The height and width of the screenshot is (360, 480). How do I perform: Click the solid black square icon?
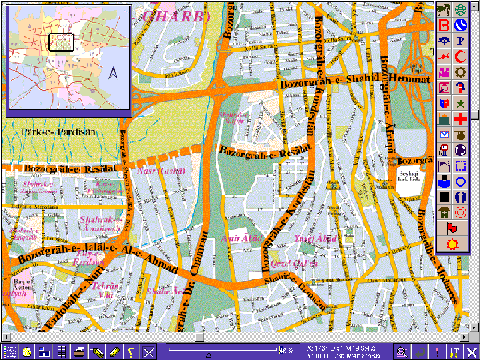(444, 197)
